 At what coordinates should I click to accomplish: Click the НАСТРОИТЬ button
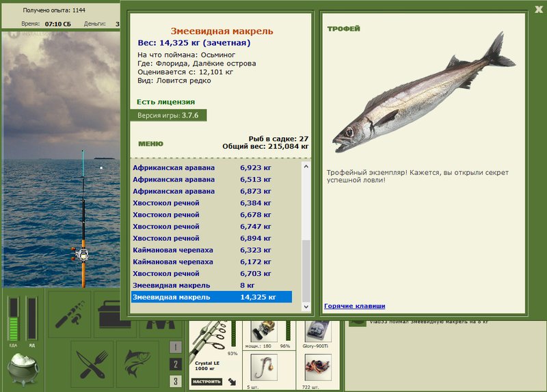pos(207,382)
